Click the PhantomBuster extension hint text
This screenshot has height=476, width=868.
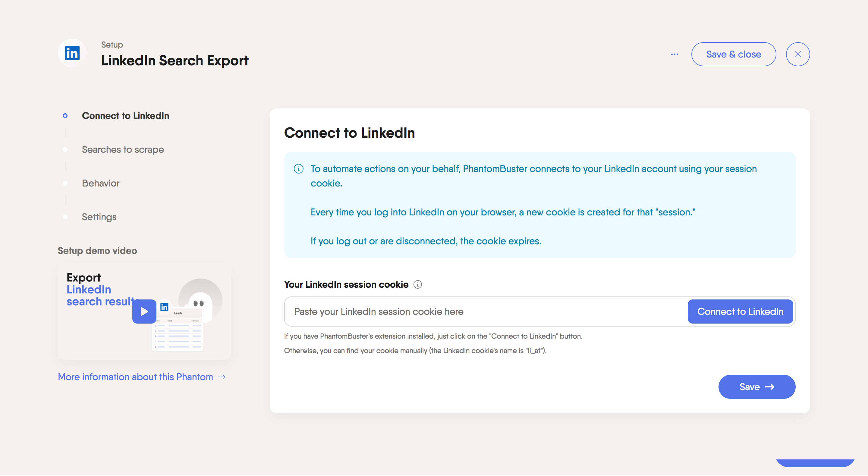point(433,336)
